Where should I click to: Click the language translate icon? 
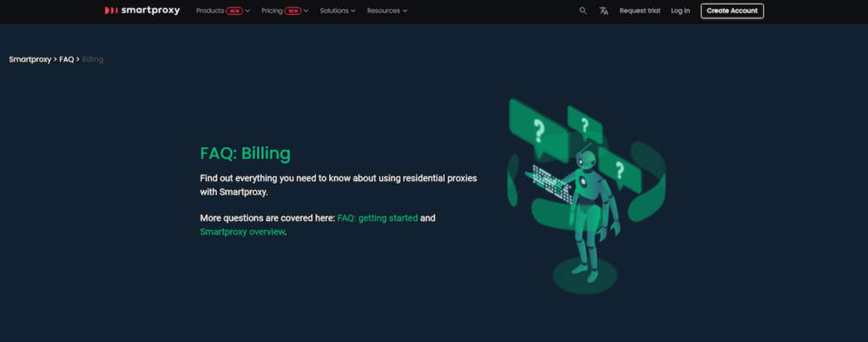[604, 10]
